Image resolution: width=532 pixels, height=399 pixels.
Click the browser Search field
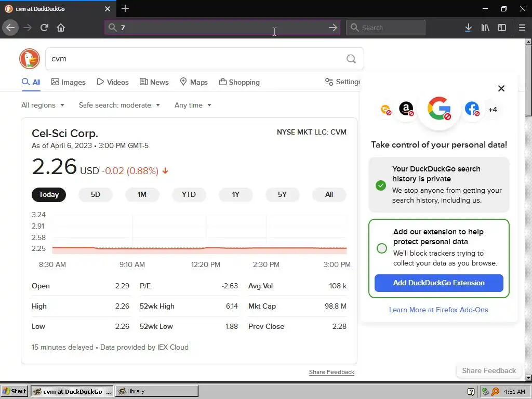click(386, 28)
